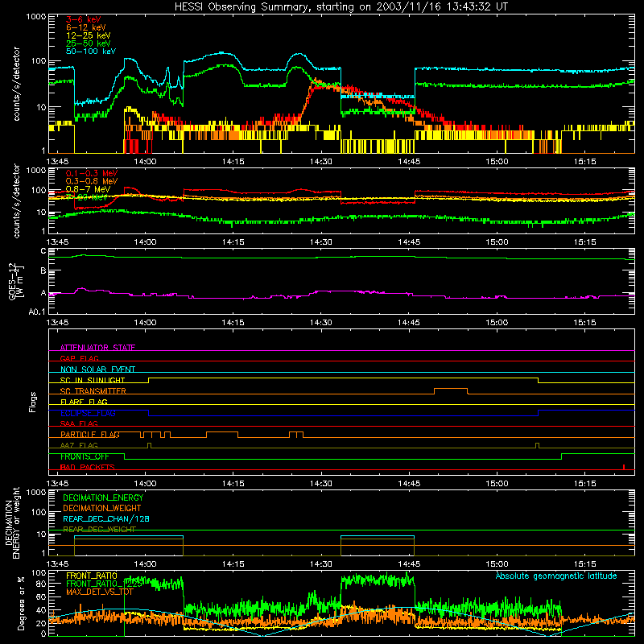Click the ATTENUATOR_STATE flag label

click(97, 348)
